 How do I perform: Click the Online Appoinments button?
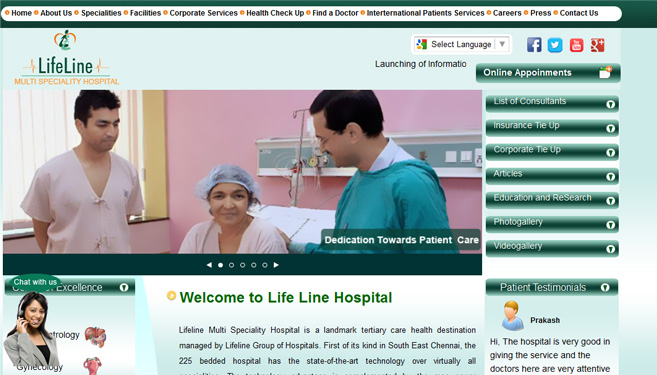pyautogui.click(x=548, y=73)
